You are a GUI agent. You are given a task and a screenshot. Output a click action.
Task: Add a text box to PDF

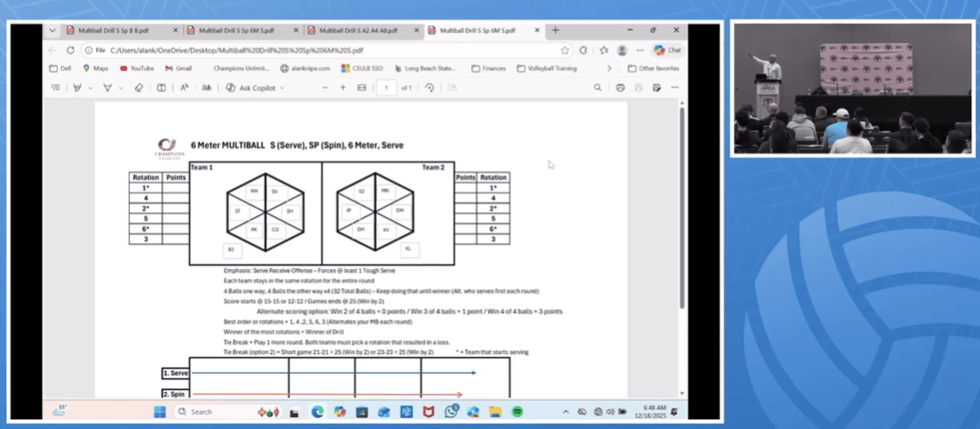click(161, 88)
